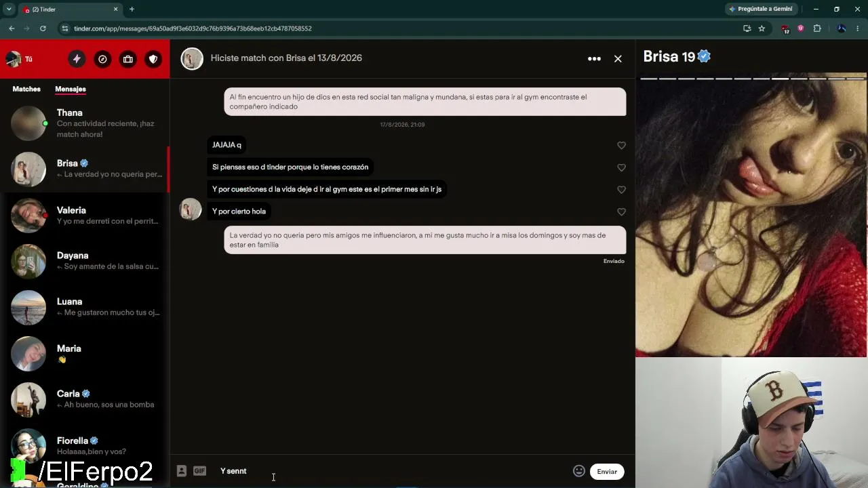The image size is (868, 488).
Task: Click the Boost lightning bolt icon
Action: 77,59
